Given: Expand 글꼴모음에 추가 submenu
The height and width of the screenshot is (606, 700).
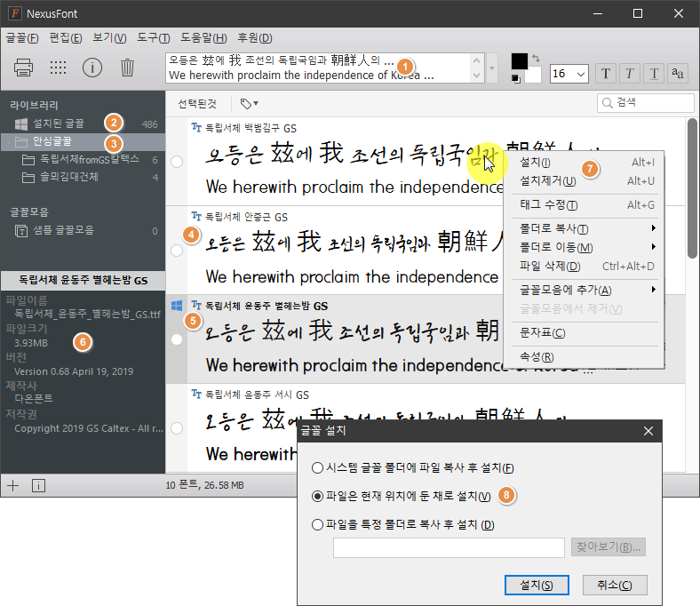Looking at the screenshot, I should point(653,290).
